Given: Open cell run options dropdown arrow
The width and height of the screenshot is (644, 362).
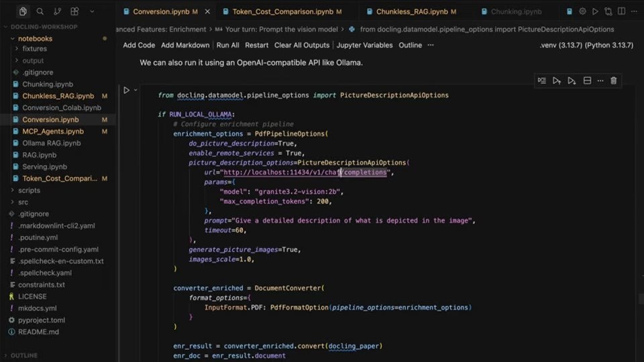Looking at the screenshot, I should [x=136, y=90].
